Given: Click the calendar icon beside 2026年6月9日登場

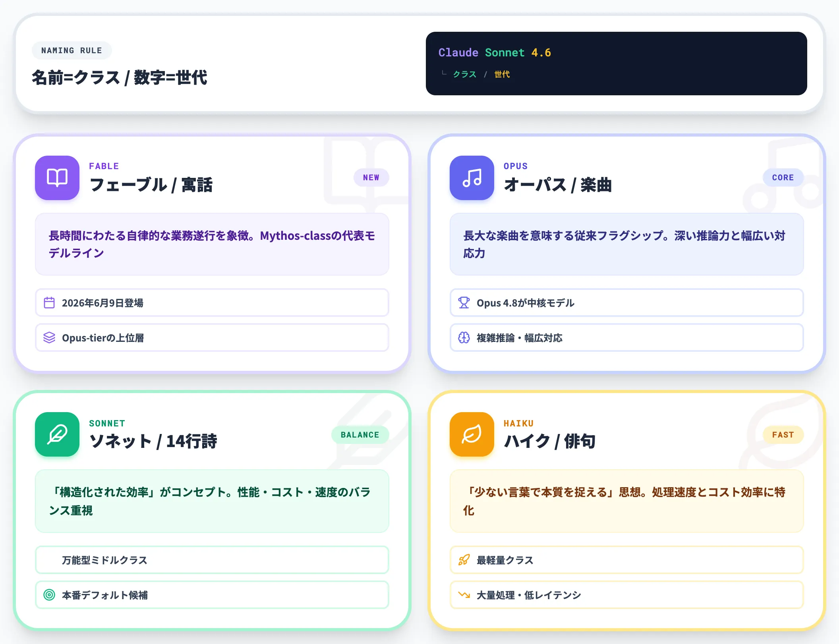Looking at the screenshot, I should coord(49,303).
